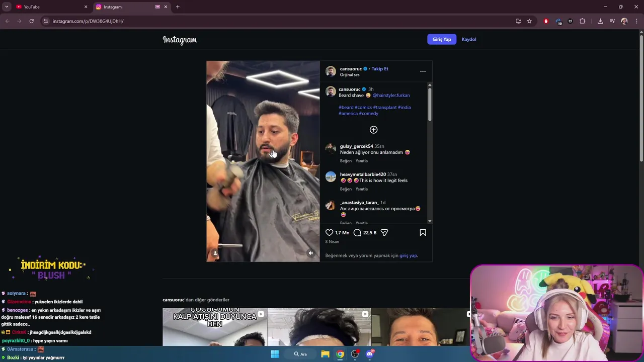The image size is (644, 362).
Task: Open the Extensions puzzle piece menu
Action: tap(583, 21)
